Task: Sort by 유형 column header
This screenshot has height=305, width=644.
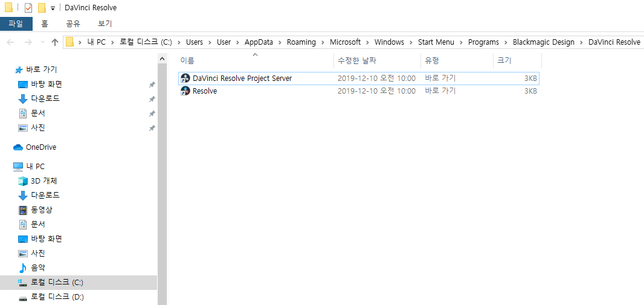Action: 457,61
